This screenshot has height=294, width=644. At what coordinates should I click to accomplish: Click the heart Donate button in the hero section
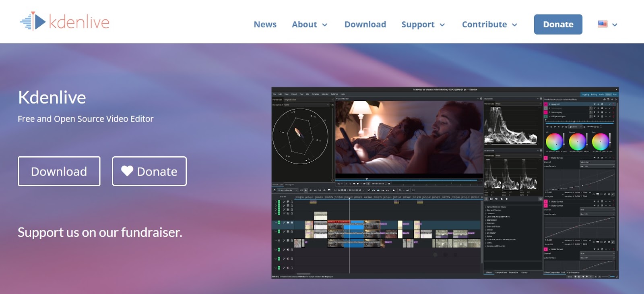point(149,171)
